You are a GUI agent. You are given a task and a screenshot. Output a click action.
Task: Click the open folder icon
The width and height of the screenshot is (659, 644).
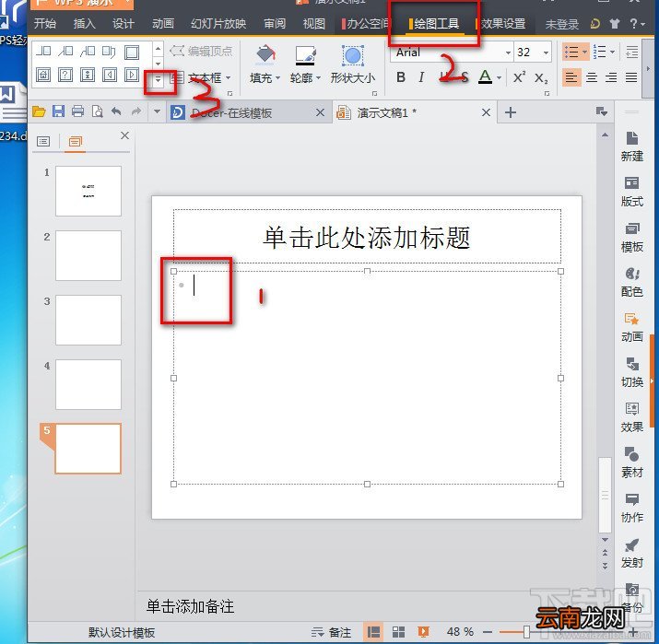click(39, 111)
